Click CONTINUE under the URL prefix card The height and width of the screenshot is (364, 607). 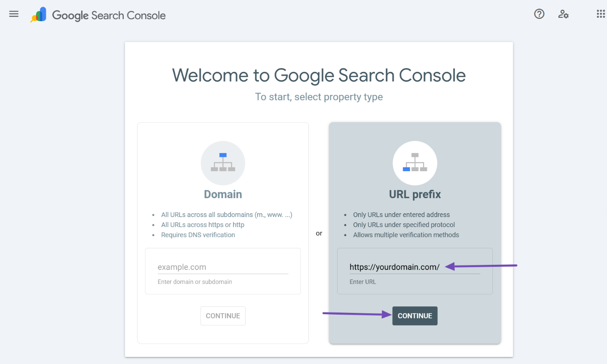(x=415, y=316)
